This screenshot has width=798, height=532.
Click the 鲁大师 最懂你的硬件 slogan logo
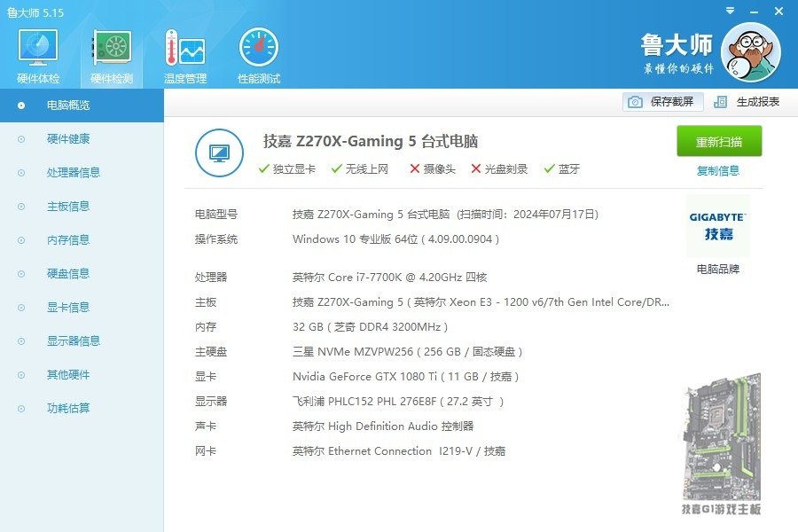tap(677, 53)
